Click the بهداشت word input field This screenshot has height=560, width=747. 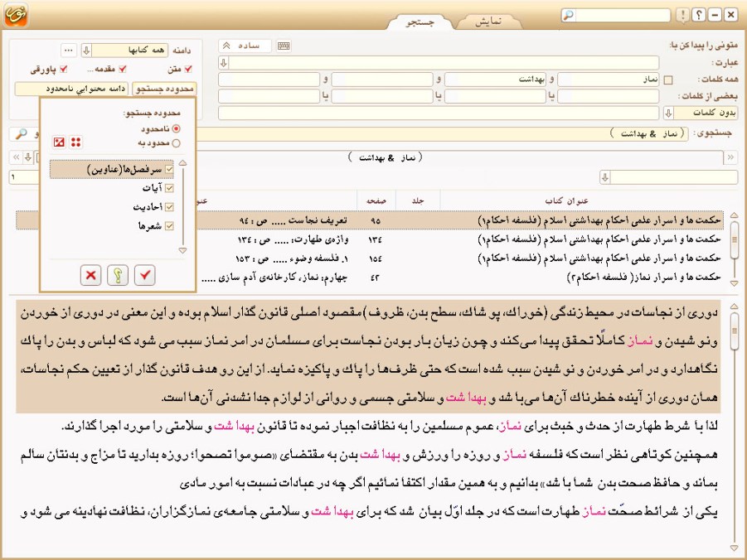tap(495, 80)
